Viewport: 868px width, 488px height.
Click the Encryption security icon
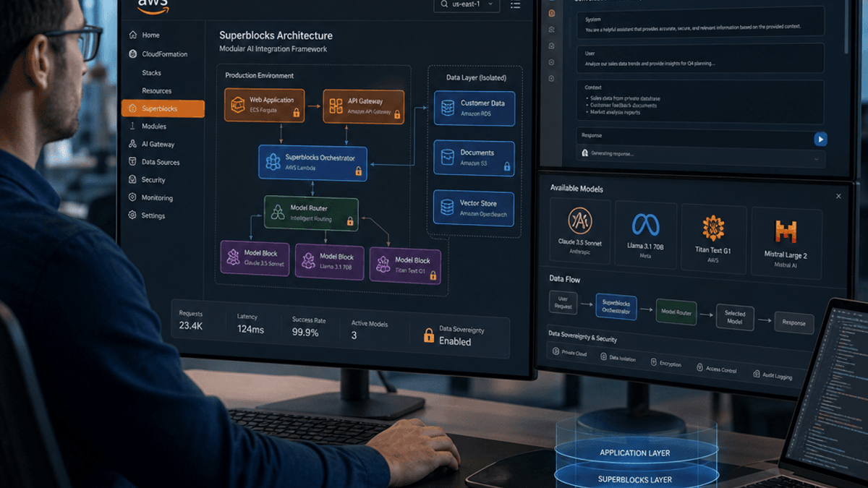653,363
